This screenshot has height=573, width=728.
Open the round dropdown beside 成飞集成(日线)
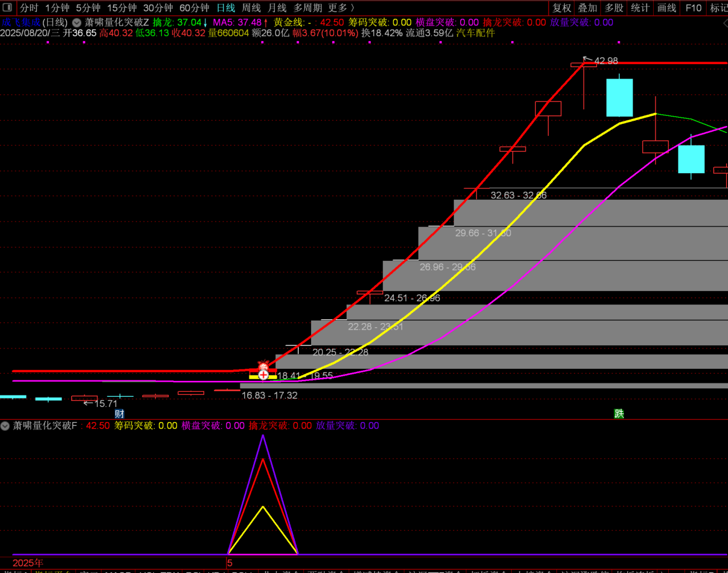[77, 22]
